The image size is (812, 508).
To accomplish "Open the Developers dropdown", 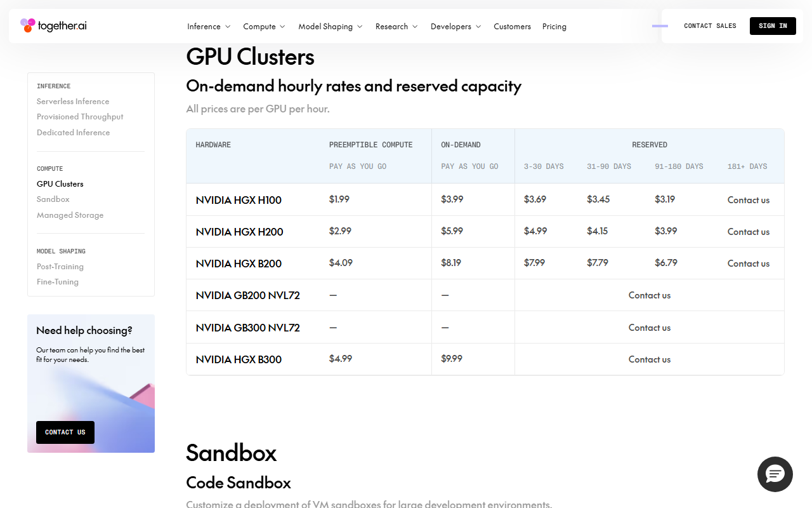I will tap(456, 27).
